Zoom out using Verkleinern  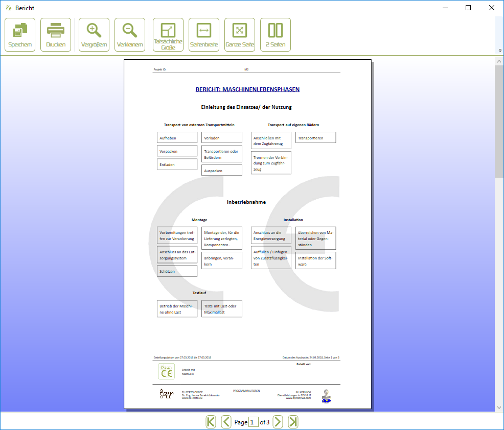click(x=130, y=35)
